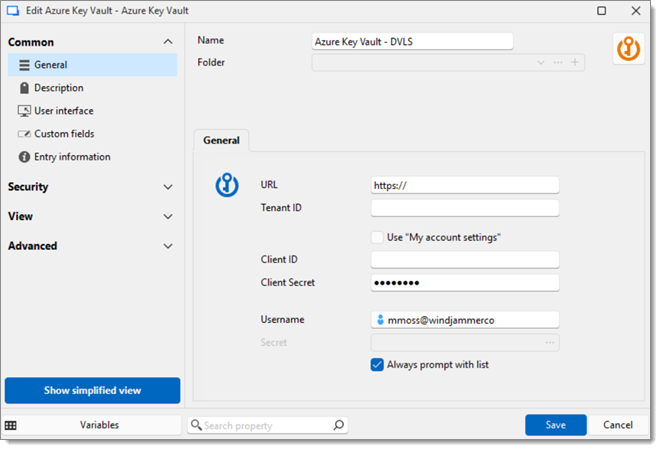This screenshot has height=450, width=661.
Task: Click the blue key vault icon beside URL
Action: [227, 185]
